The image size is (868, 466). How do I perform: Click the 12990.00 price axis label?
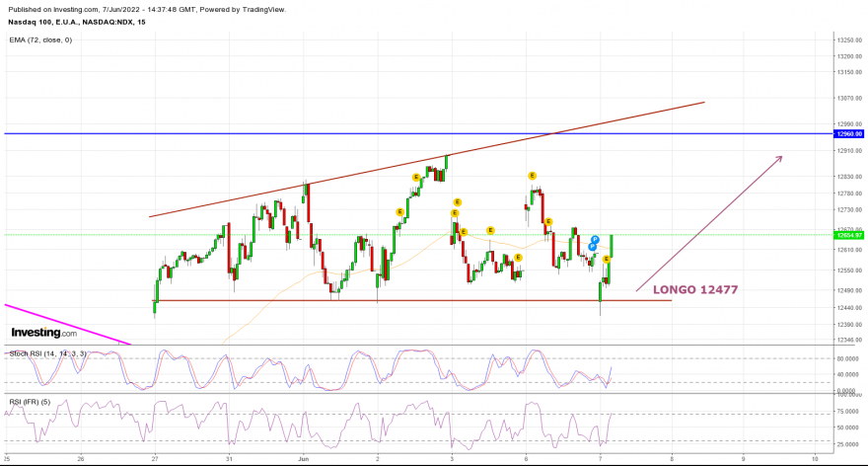849,124
